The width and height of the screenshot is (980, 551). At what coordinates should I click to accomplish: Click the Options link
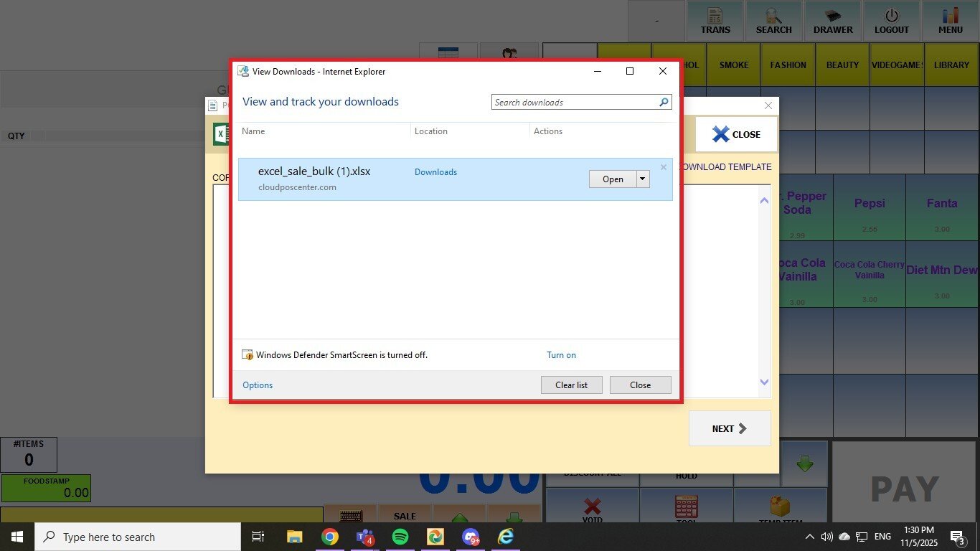click(x=258, y=385)
